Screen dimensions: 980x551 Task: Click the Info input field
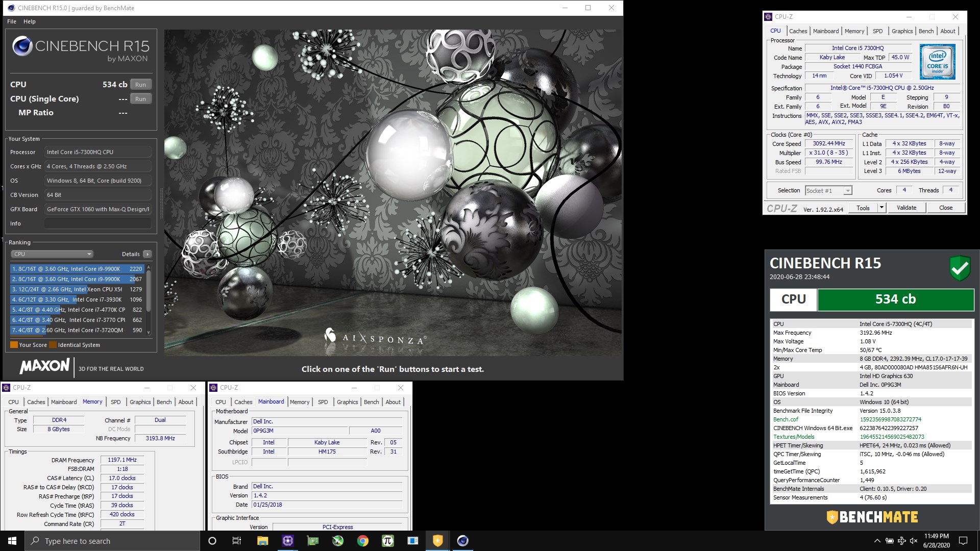click(98, 223)
